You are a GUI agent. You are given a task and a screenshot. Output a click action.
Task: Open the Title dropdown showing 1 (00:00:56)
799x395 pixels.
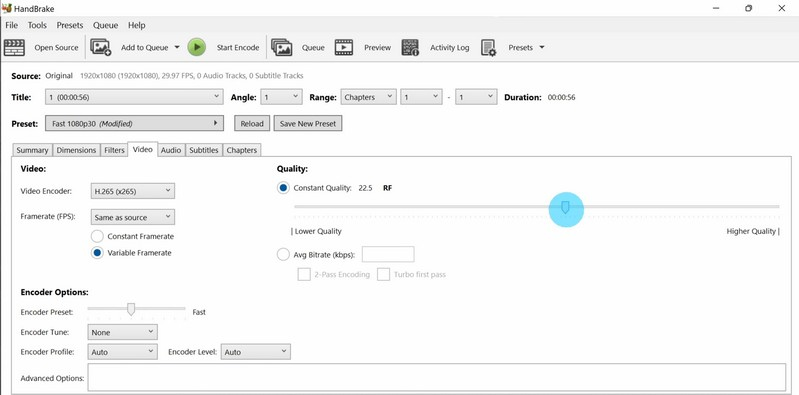click(x=134, y=97)
